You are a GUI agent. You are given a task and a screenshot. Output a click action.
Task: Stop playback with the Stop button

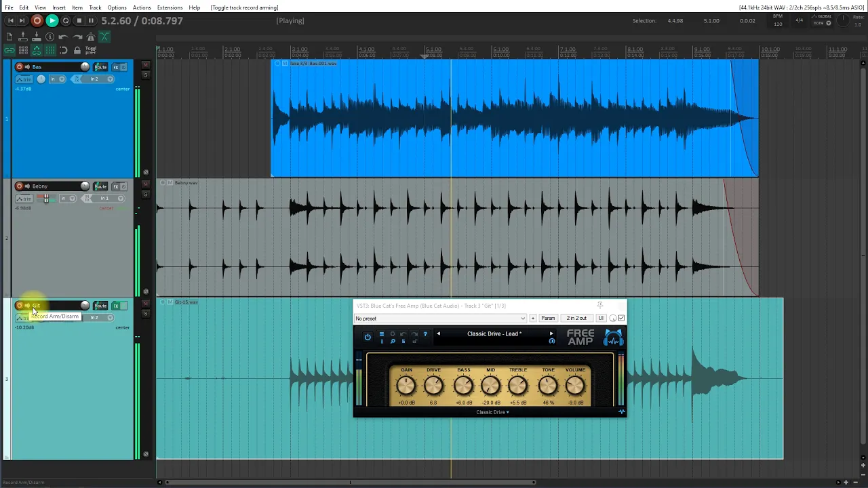pyautogui.click(x=79, y=21)
